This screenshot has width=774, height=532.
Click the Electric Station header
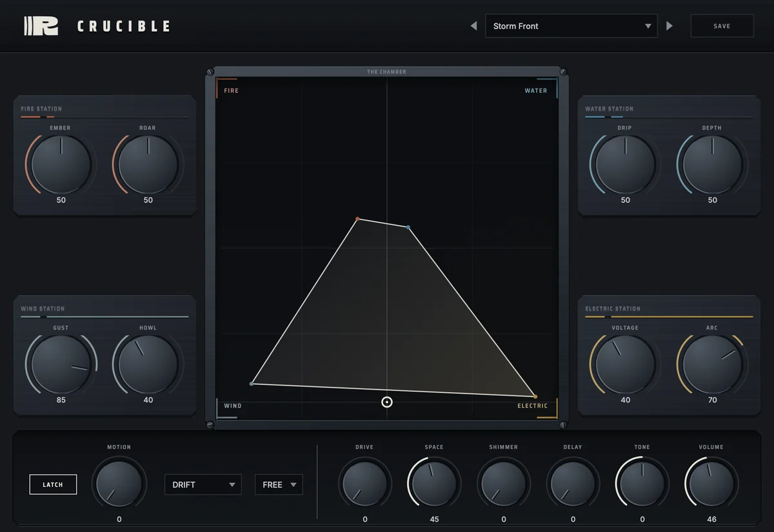613,309
